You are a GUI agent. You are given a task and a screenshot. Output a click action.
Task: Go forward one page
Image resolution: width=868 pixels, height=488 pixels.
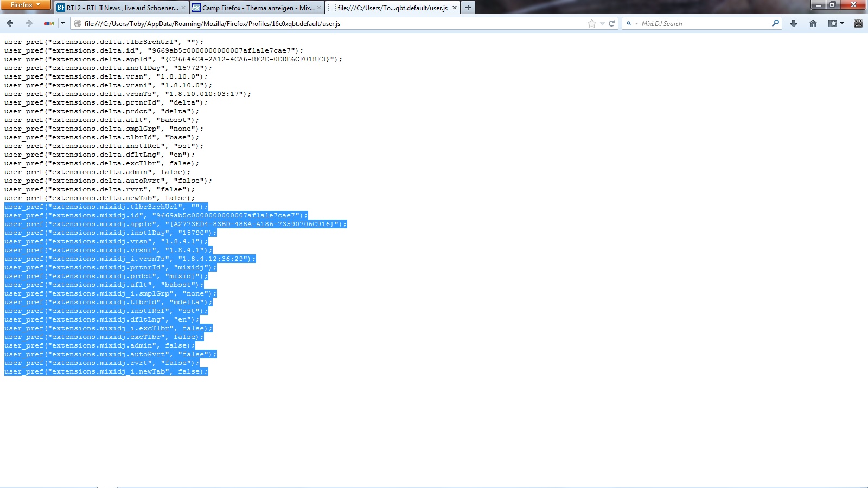coord(29,23)
